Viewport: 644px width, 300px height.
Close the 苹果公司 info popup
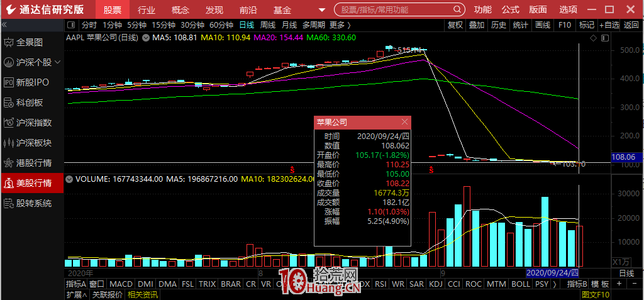pos(404,122)
